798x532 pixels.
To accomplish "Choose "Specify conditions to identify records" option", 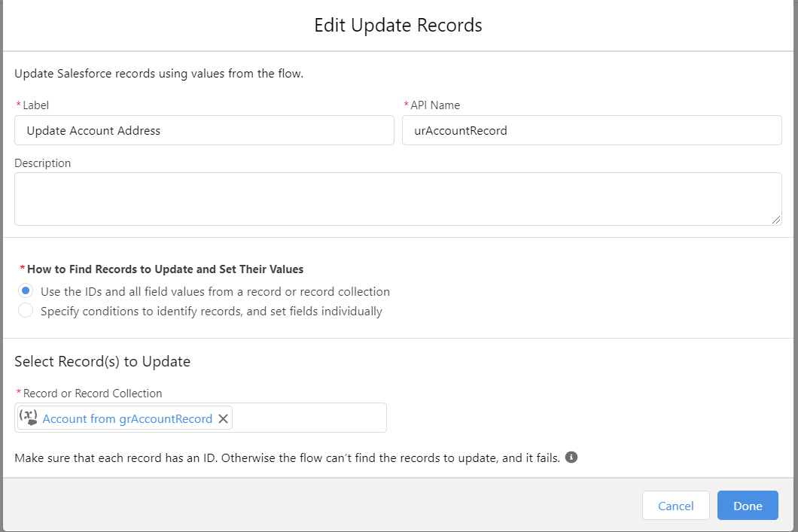I will click(x=26, y=310).
